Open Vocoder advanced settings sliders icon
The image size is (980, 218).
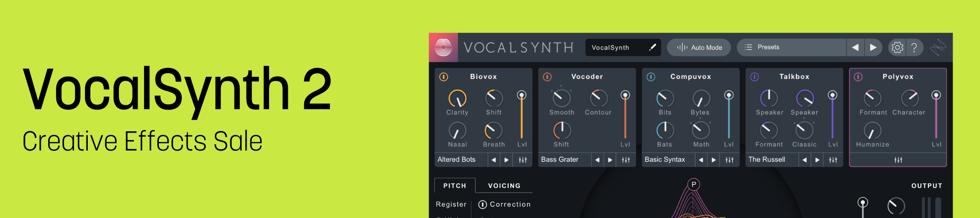[x=626, y=160]
